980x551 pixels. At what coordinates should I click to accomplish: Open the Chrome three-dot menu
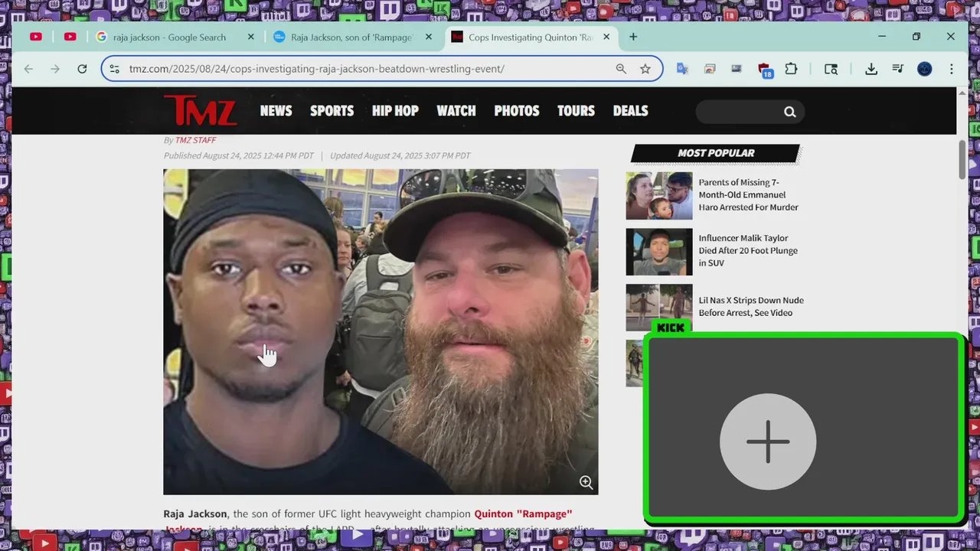952,69
